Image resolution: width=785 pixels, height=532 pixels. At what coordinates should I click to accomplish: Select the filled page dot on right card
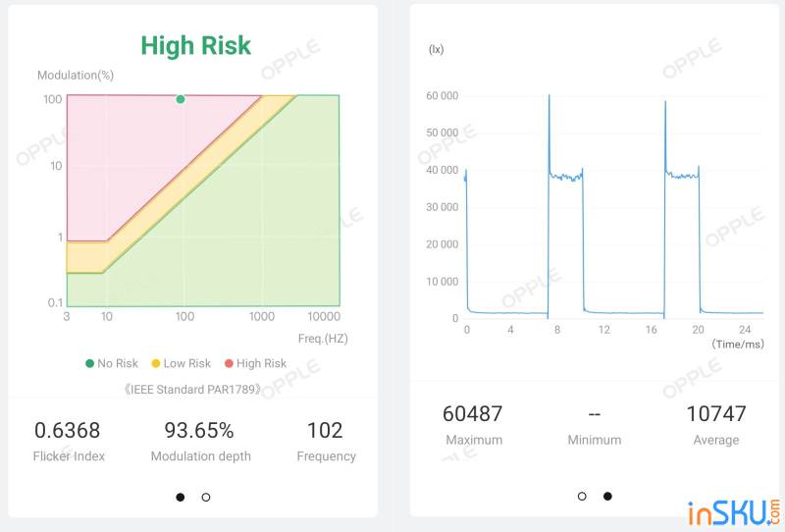click(607, 497)
